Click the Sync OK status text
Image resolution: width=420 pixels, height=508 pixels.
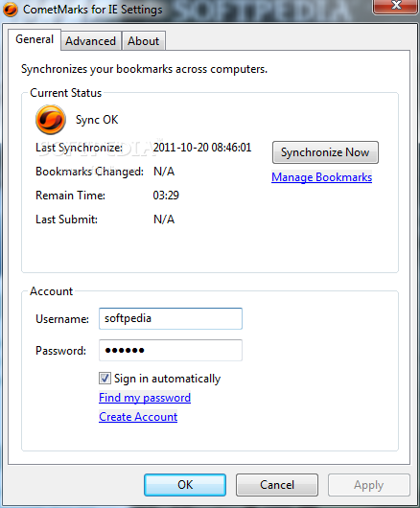click(x=97, y=120)
